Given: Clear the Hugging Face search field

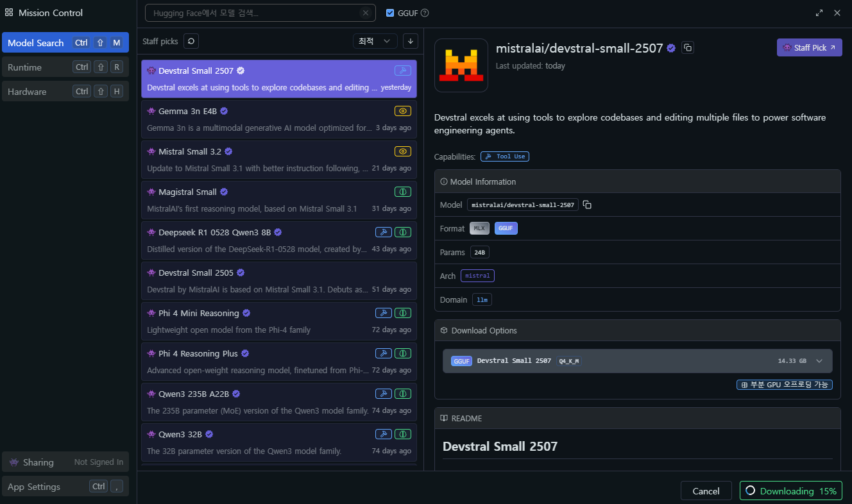Looking at the screenshot, I should 366,13.
